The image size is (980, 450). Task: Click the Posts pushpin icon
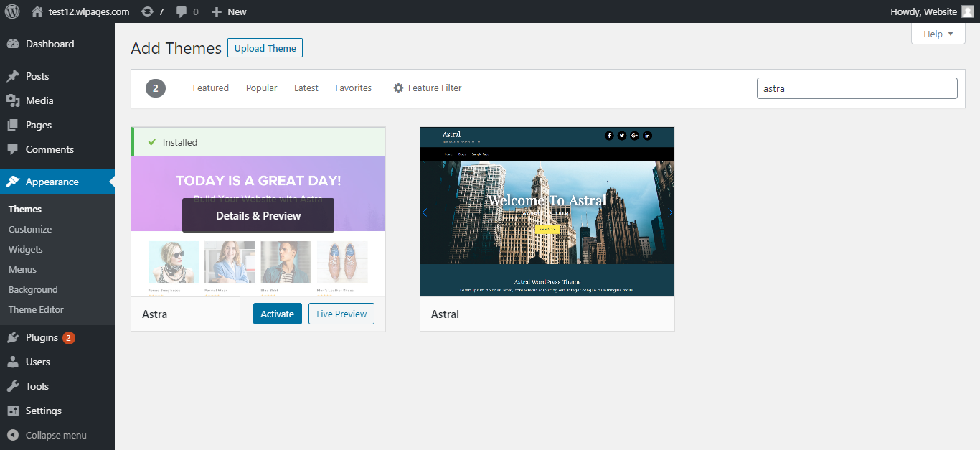tap(13, 76)
